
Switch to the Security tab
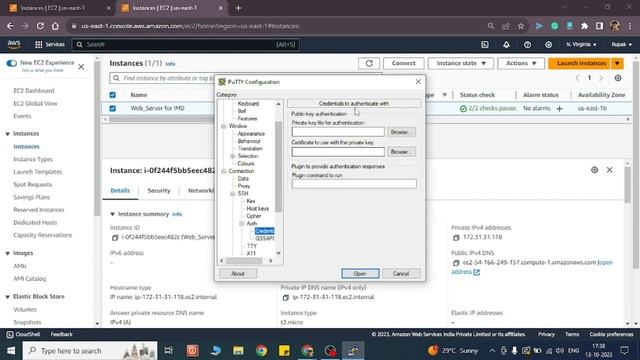click(x=159, y=191)
